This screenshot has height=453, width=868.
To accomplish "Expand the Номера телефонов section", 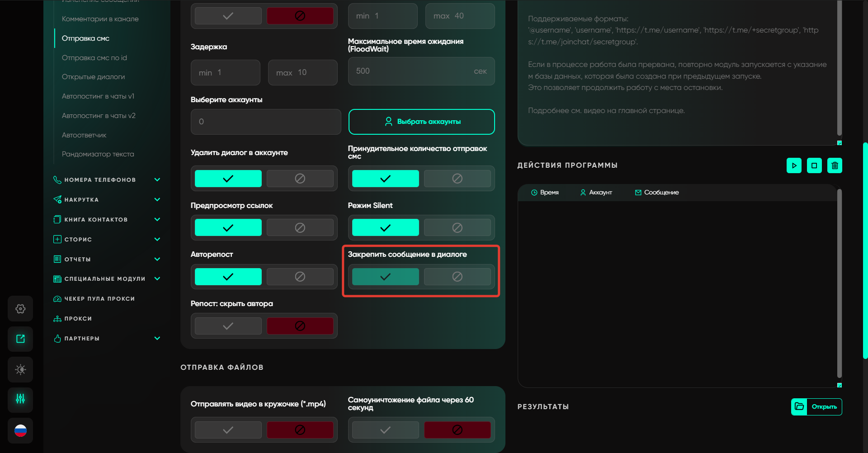I will (x=157, y=180).
